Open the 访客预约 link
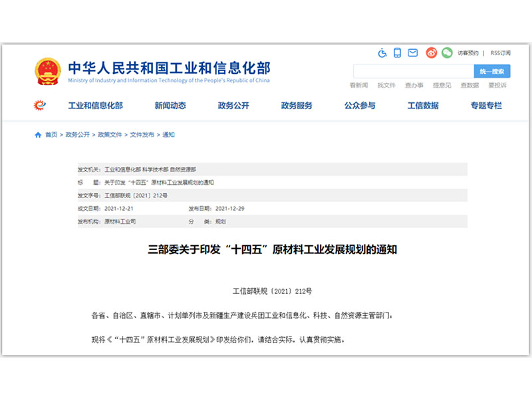The width and height of the screenshot is (532, 399). 468,53
